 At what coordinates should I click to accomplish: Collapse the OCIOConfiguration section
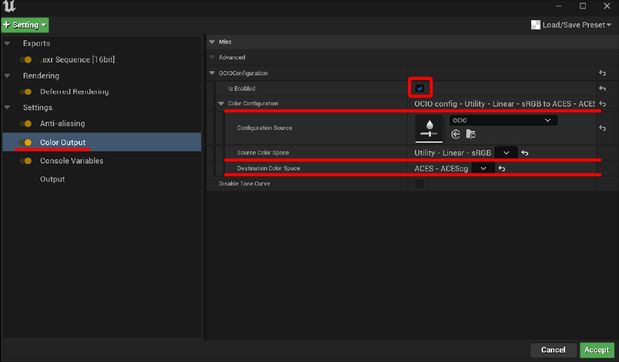click(x=212, y=73)
